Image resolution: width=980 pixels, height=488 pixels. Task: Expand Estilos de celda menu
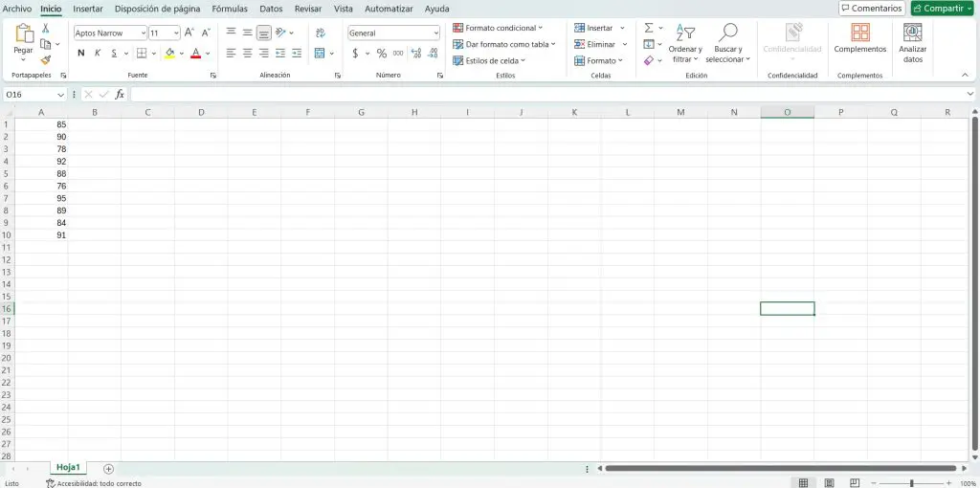[489, 60]
